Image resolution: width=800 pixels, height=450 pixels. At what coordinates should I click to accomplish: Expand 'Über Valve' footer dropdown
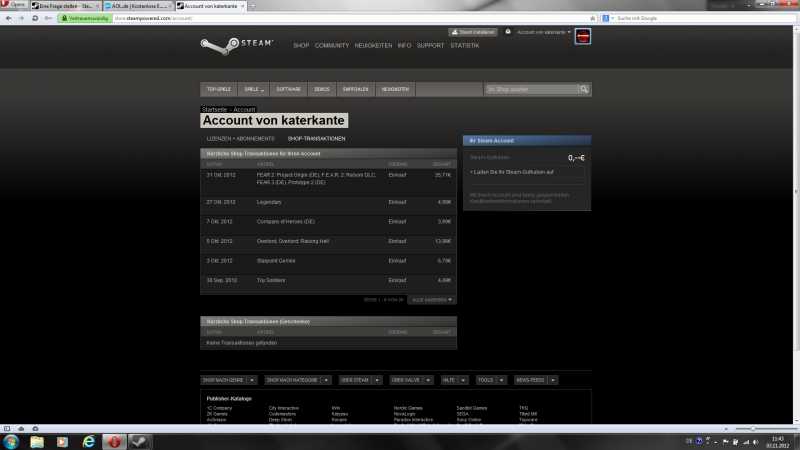pos(411,380)
